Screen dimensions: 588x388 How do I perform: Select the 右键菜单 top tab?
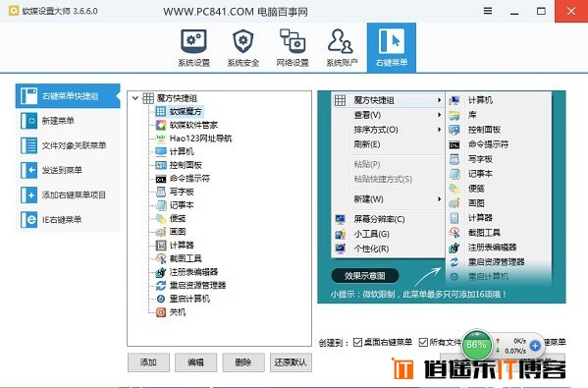click(x=391, y=47)
